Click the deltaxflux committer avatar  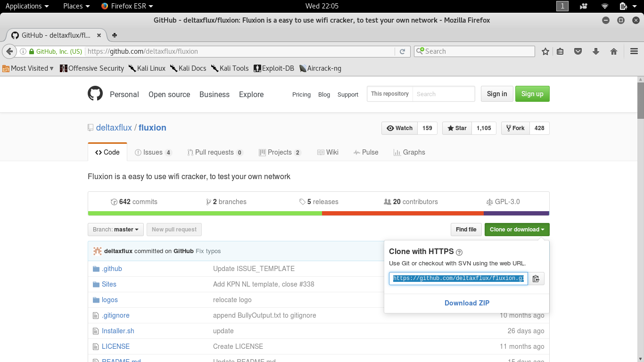(98, 251)
